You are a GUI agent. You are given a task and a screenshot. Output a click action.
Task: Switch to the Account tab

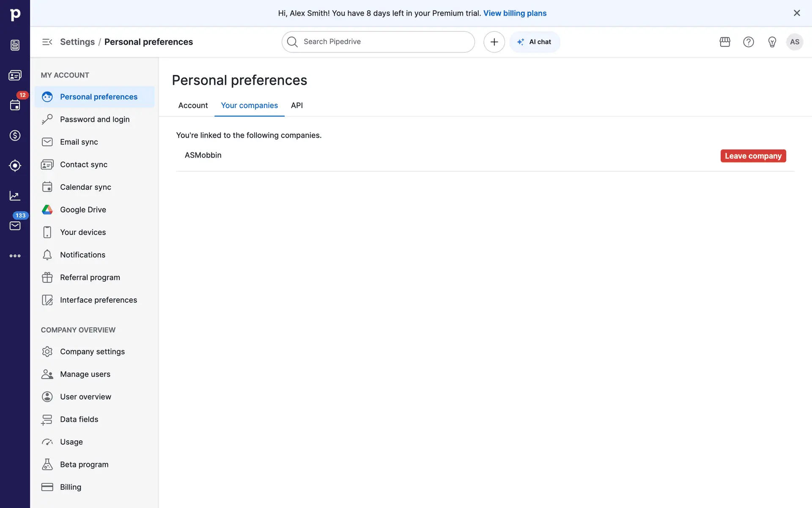pyautogui.click(x=193, y=105)
